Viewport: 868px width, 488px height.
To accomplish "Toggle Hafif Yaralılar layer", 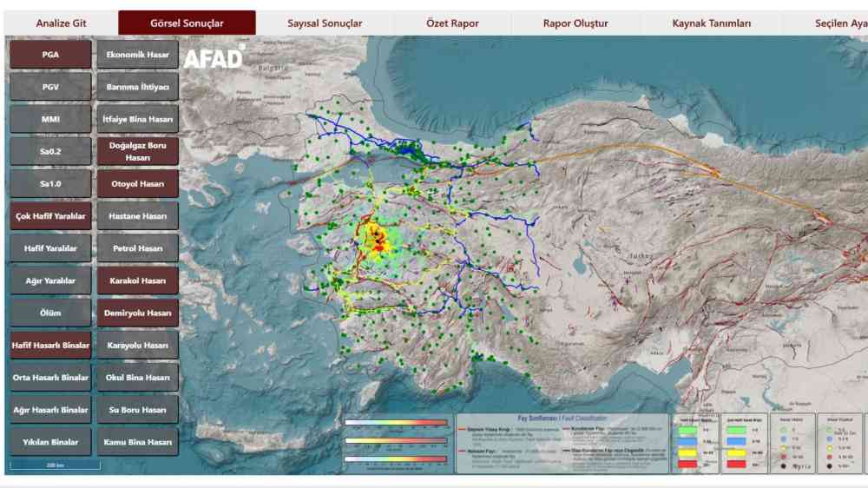I will (x=50, y=248).
